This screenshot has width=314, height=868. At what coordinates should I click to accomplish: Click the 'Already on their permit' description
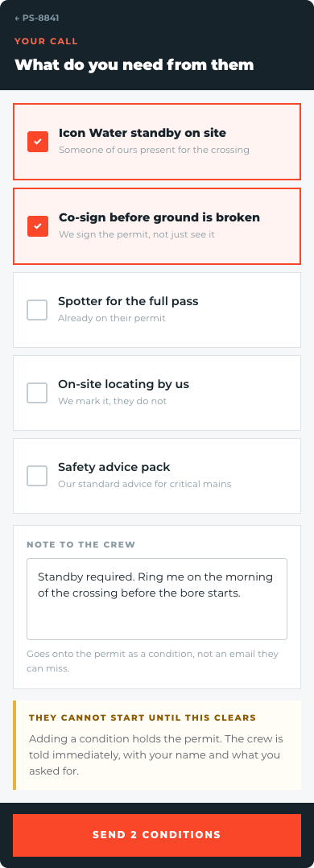click(x=112, y=318)
